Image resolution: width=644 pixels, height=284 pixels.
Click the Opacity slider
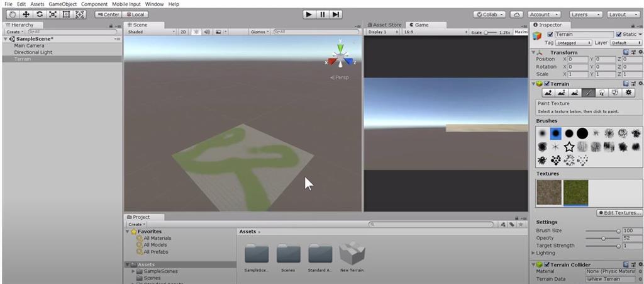[602, 239]
